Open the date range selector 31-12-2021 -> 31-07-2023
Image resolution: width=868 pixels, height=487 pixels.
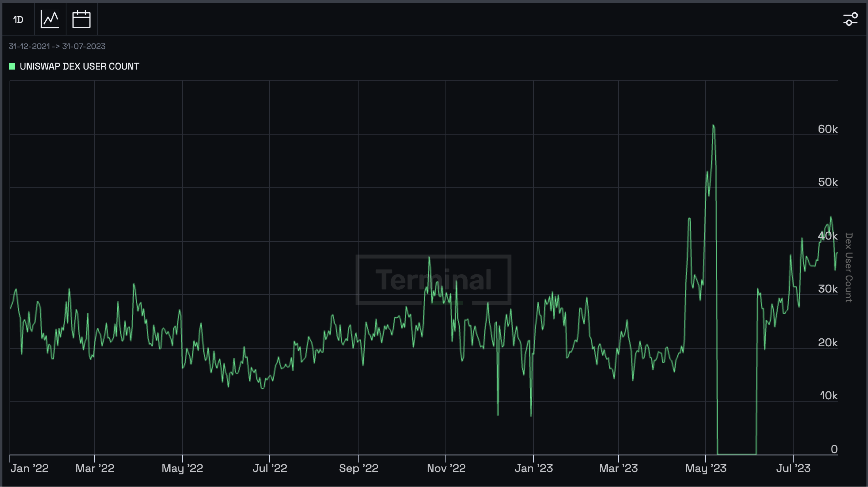[x=57, y=46]
